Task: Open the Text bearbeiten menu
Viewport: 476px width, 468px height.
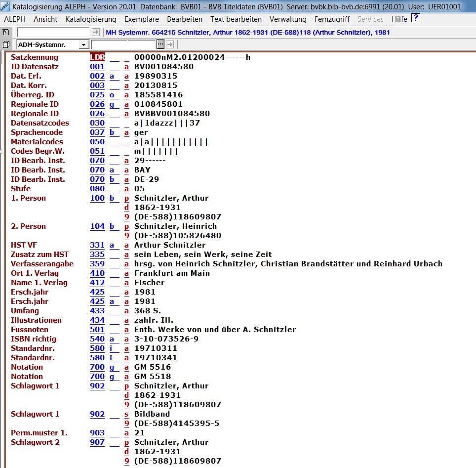Action: (236, 19)
